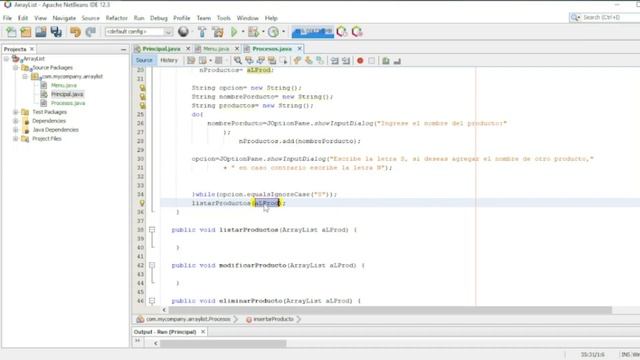Viewport: 640px width, 360px height.
Task: Toggle Rectangular Selection mode
Action: tap(283, 61)
